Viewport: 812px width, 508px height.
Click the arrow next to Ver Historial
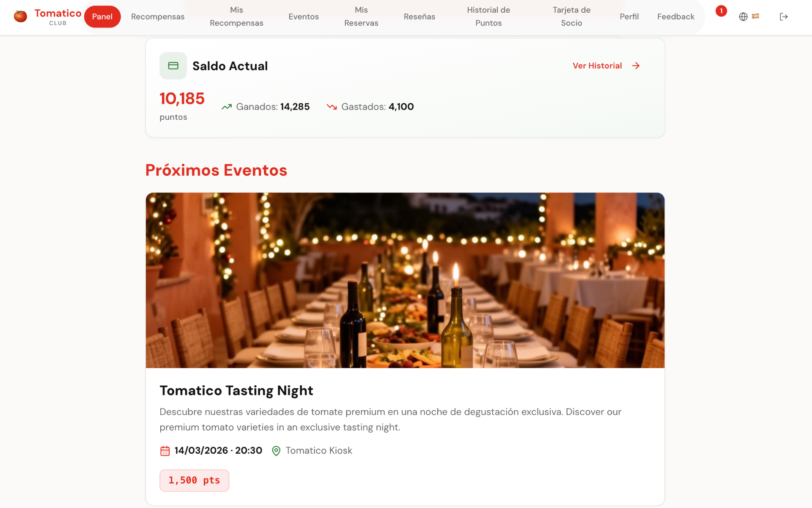point(636,66)
